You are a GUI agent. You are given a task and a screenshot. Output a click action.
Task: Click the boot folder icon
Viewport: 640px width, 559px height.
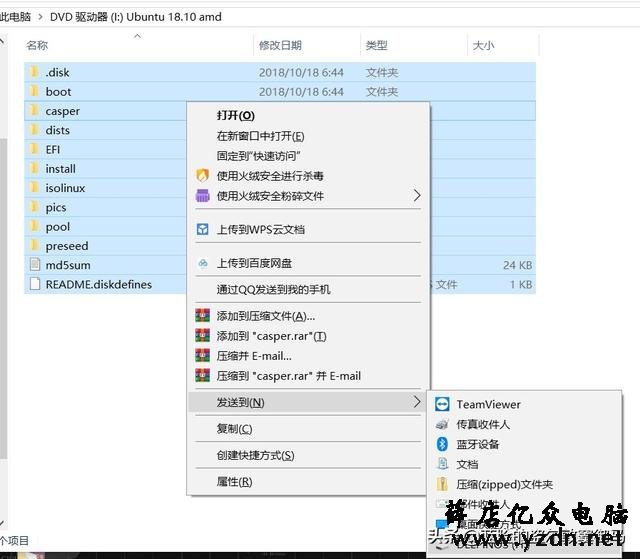click(x=35, y=91)
